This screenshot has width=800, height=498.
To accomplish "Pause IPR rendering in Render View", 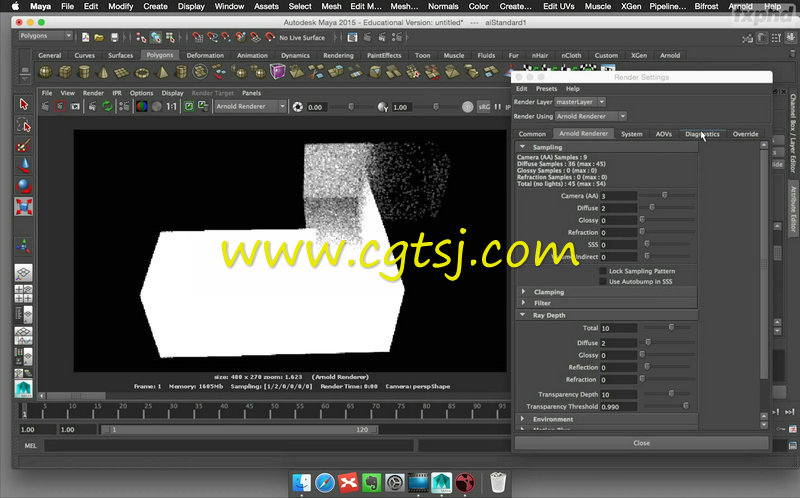I will point(498,107).
